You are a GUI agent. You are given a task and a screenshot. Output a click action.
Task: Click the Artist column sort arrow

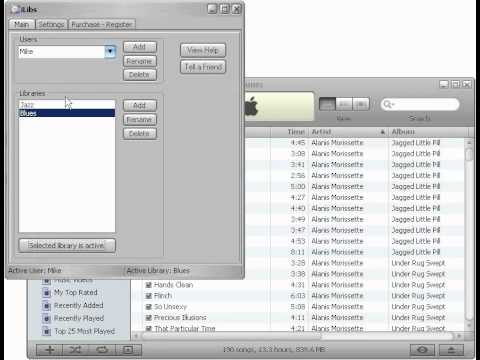[383, 132]
